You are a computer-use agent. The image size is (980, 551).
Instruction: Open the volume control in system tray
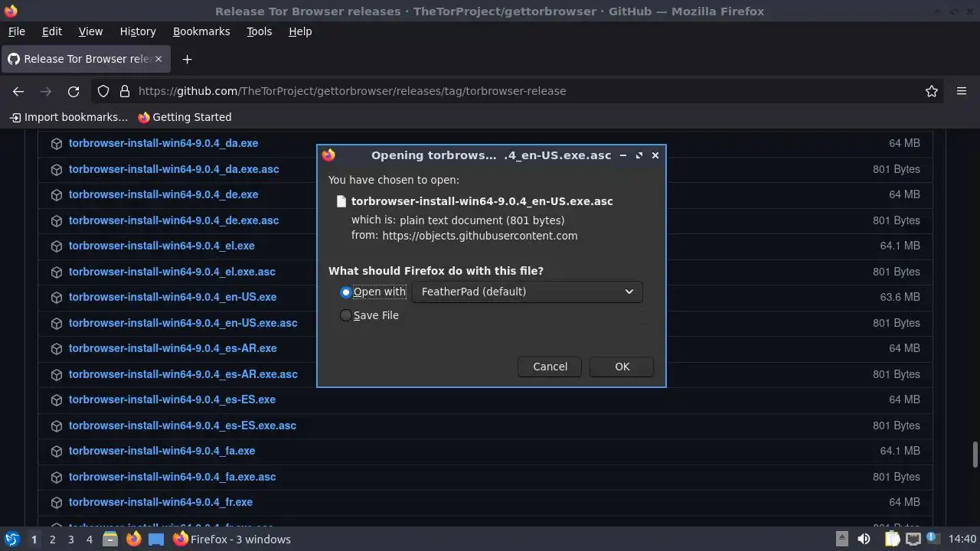point(864,539)
